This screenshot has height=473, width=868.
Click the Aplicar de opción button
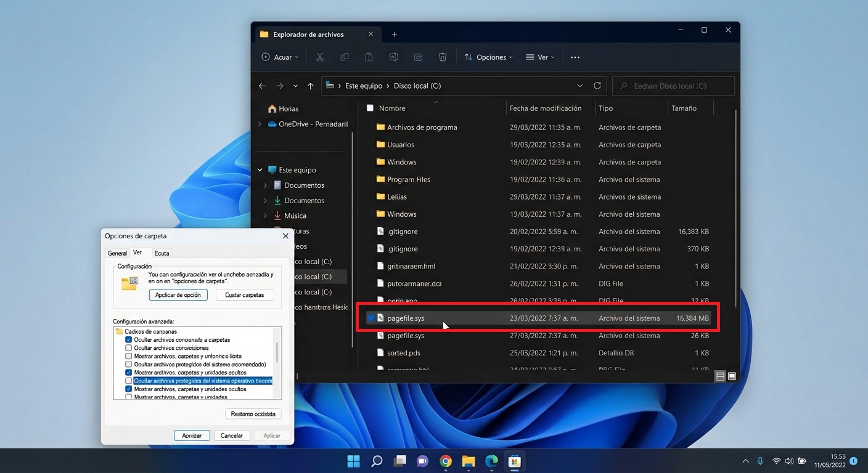178,295
